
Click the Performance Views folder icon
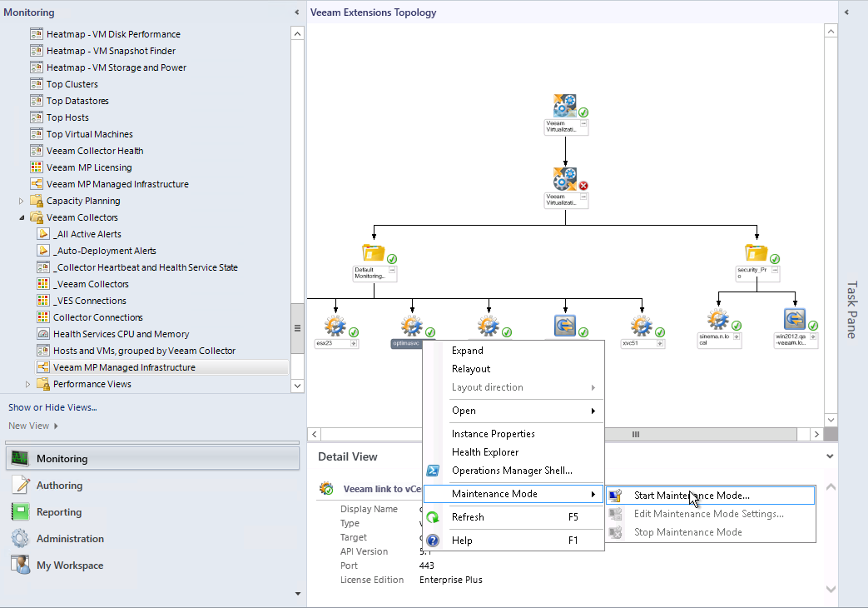tap(43, 383)
